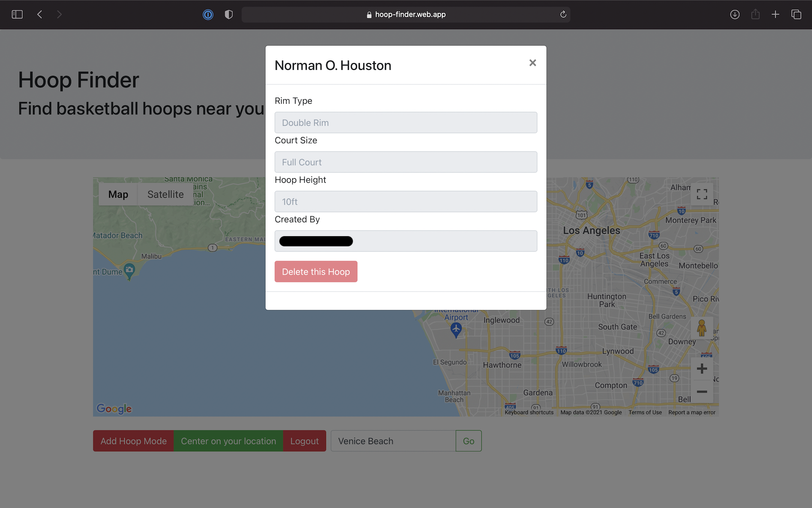The height and width of the screenshot is (508, 812).
Task: Logout from Hoop Finder
Action: coord(304,441)
